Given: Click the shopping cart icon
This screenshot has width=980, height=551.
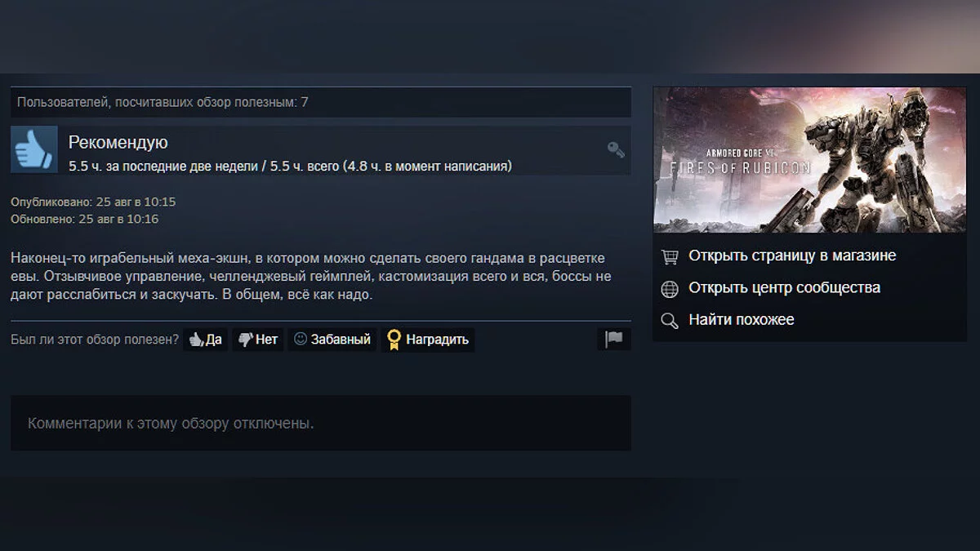Looking at the screenshot, I should 670,256.
